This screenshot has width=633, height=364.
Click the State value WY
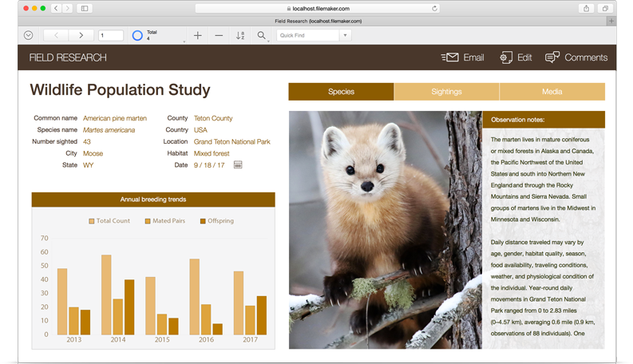(x=88, y=165)
